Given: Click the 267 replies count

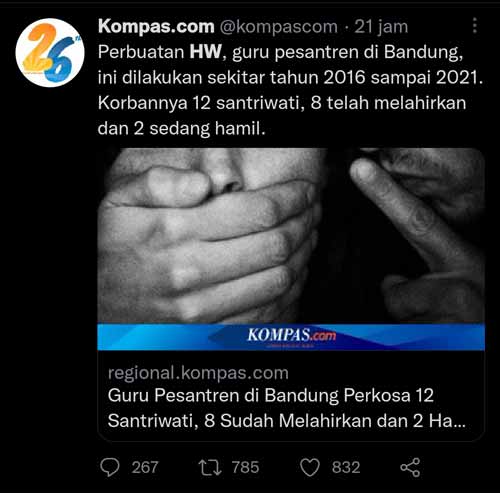Looking at the screenshot, I should [x=145, y=467].
